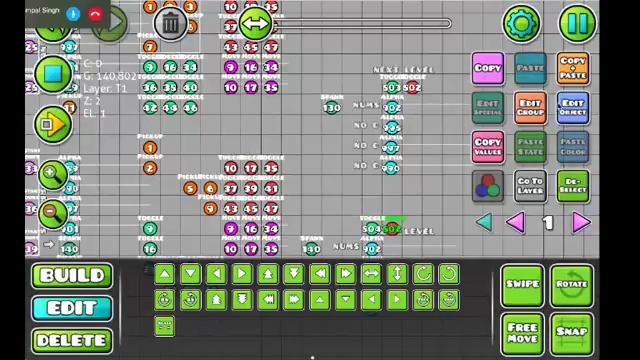
Task: Move object left one full block
Action: 320,274
